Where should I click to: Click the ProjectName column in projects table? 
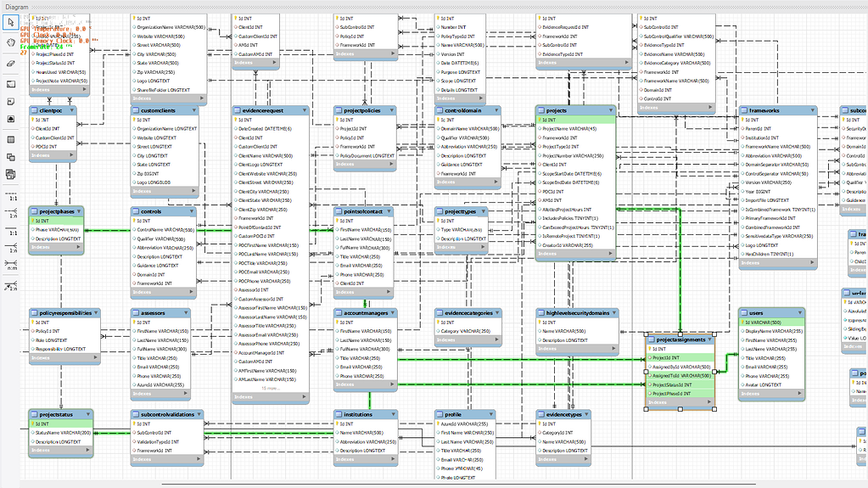pyautogui.click(x=569, y=129)
